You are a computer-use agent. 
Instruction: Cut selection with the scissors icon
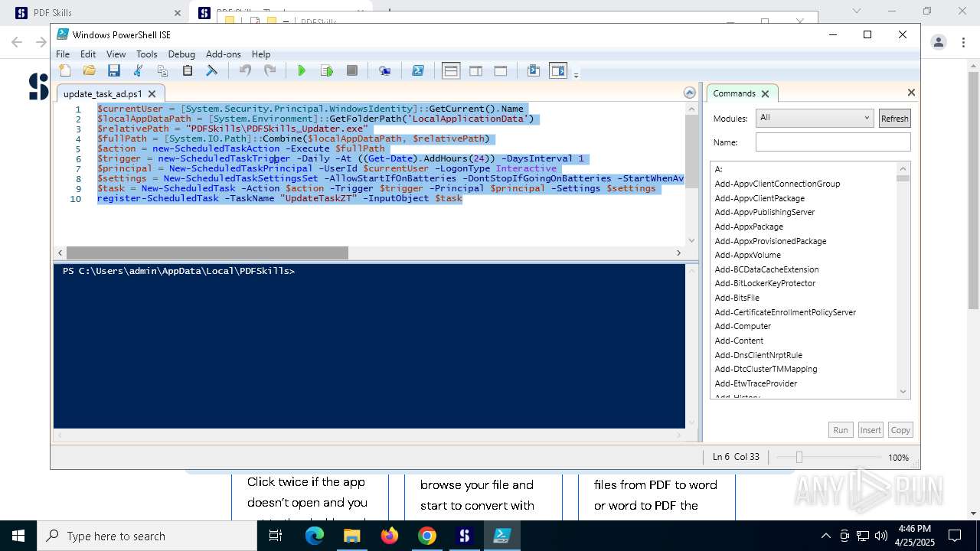pos(139,71)
